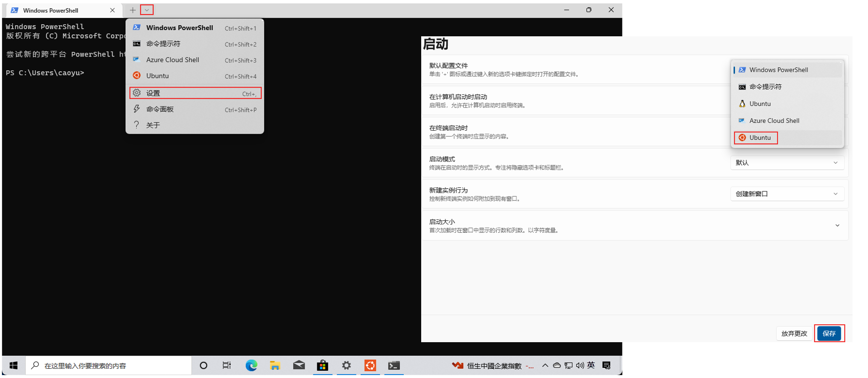Choose Azure Cloud Shell Ctrl+Shift+3 in the menu
868x378 pixels.
tap(195, 60)
